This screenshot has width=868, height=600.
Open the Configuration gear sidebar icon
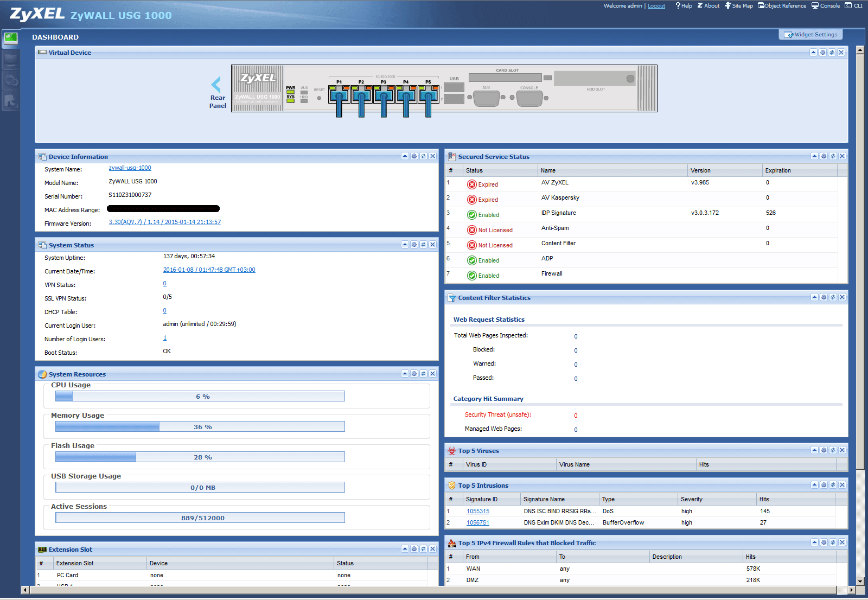tap(11, 80)
